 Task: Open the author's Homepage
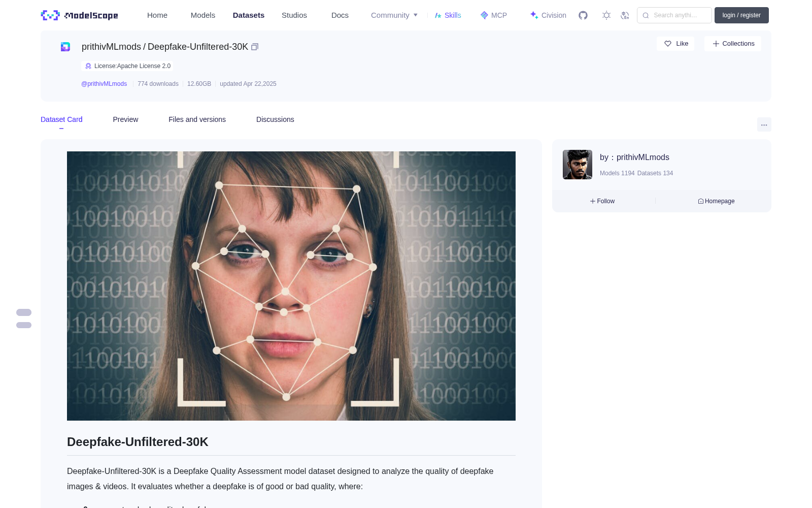pos(716,201)
